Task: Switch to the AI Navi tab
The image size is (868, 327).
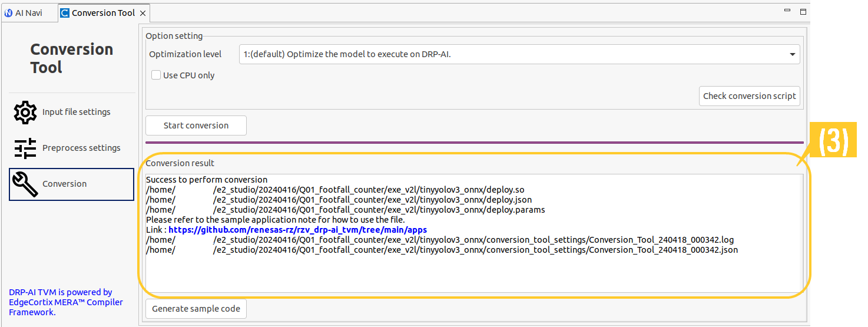Action: [x=28, y=13]
